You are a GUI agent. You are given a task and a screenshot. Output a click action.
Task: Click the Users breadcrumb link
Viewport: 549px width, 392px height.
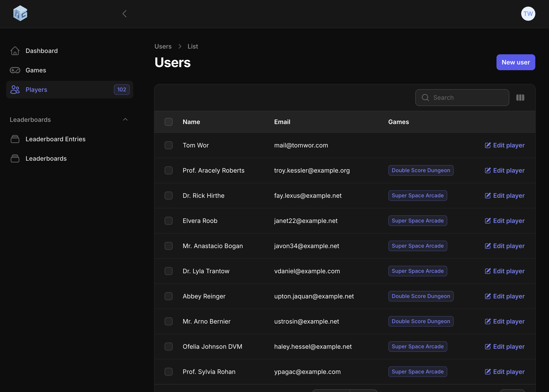click(x=163, y=46)
